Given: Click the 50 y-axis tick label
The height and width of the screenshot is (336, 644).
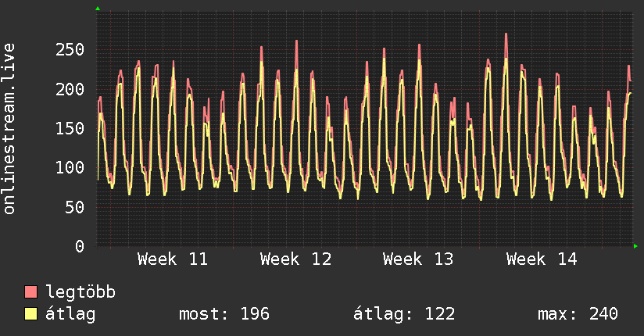Looking at the screenshot, I should pos(75,207).
